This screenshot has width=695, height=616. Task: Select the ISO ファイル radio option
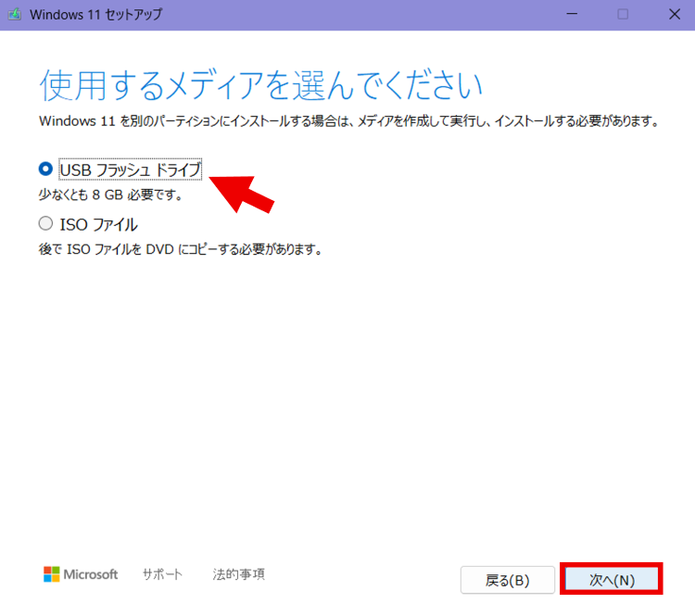pos(45,223)
